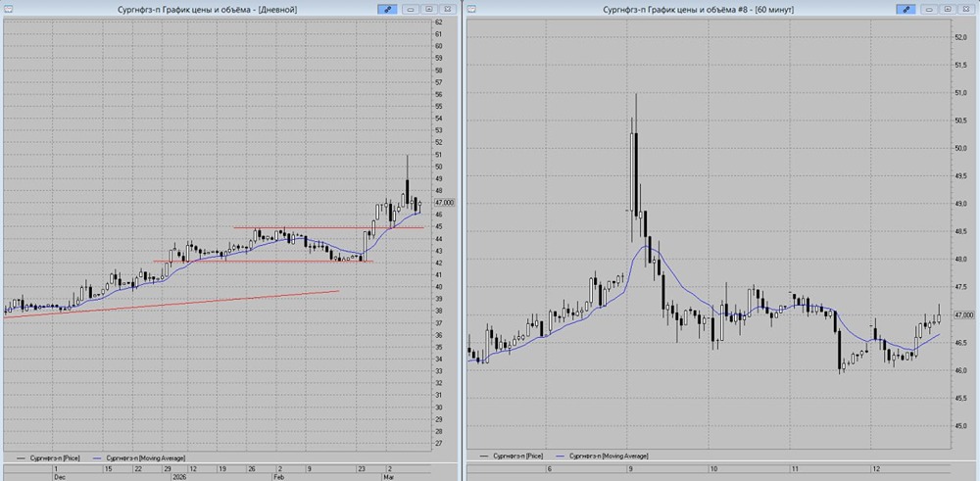The height and width of the screenshot is (481, 980).
Task: Click the 52,0 price label on the 60-minute scale
Action: point(960,37)
